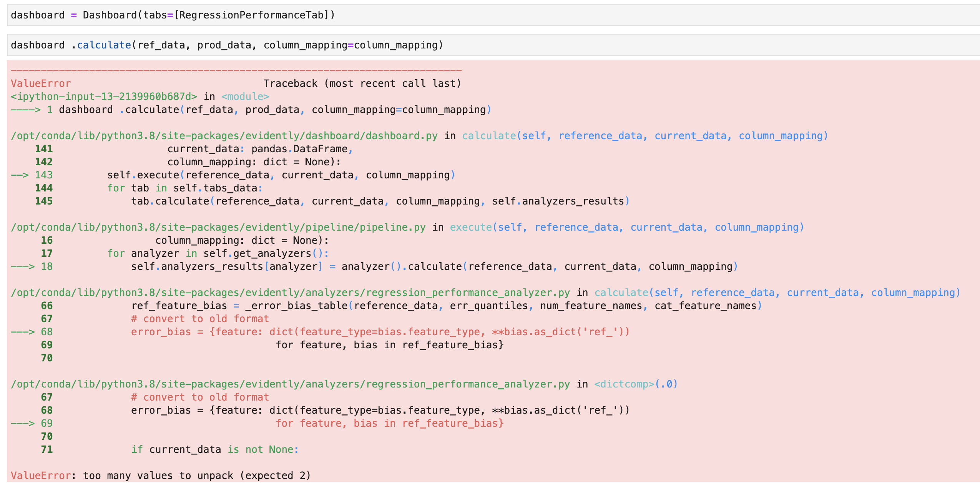Click arrow marker at line 18
Viewport: 980px width, 489px height.
(22, 266)
